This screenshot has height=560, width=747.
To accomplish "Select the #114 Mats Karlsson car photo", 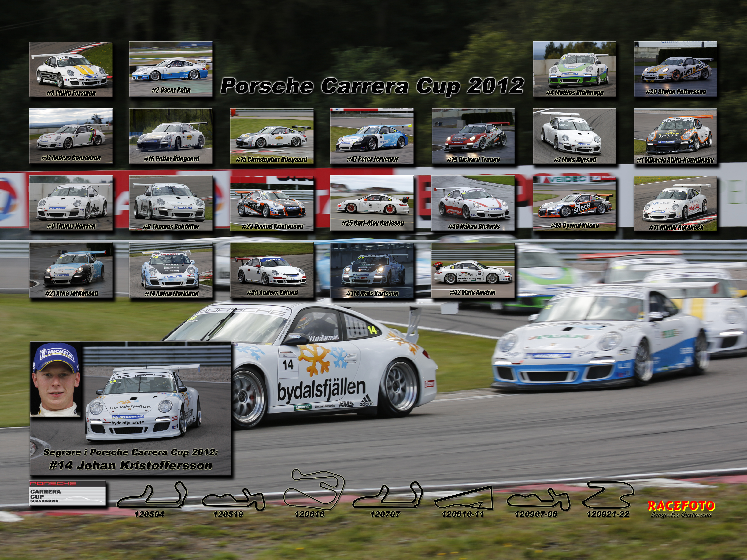I will (372, 270).
